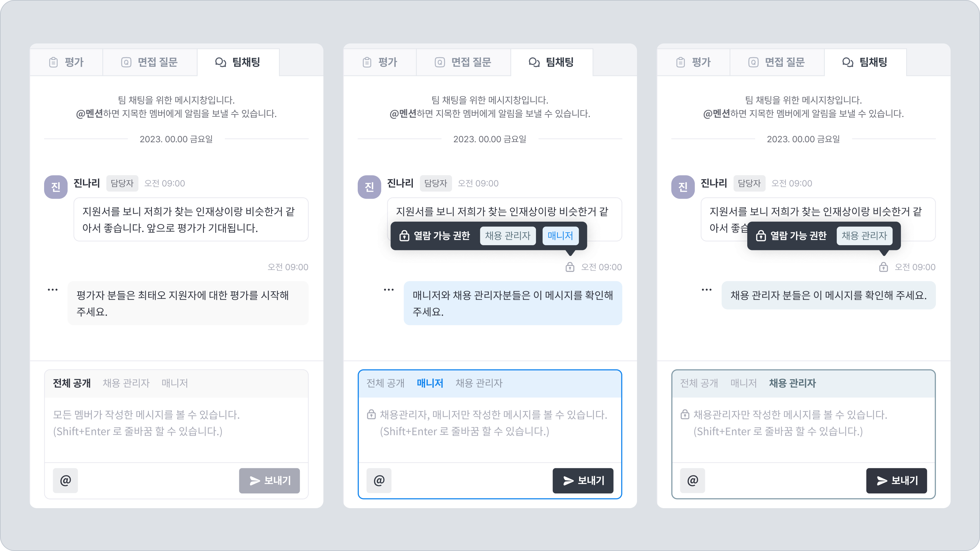The height and width of the screenshot is (551, 980).
Task: Choose 전체 공개 in the gray-bordered right composer
Action: (x=699, y=383)
